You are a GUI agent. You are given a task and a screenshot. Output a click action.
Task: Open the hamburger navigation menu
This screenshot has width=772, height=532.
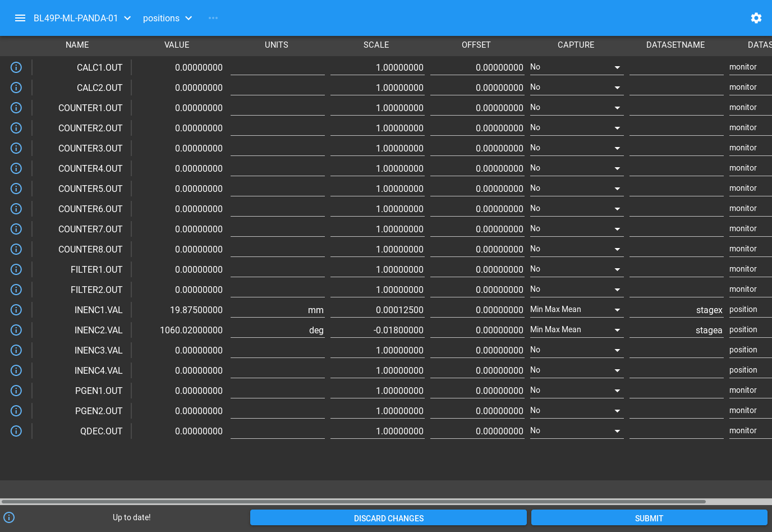pyautogui.click(x=20, y=18)
